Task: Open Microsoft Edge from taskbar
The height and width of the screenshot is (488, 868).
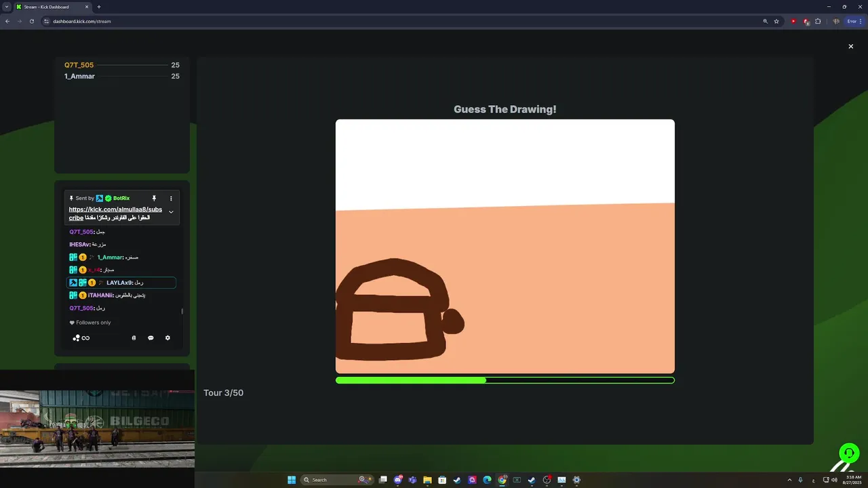Action: 487,480
